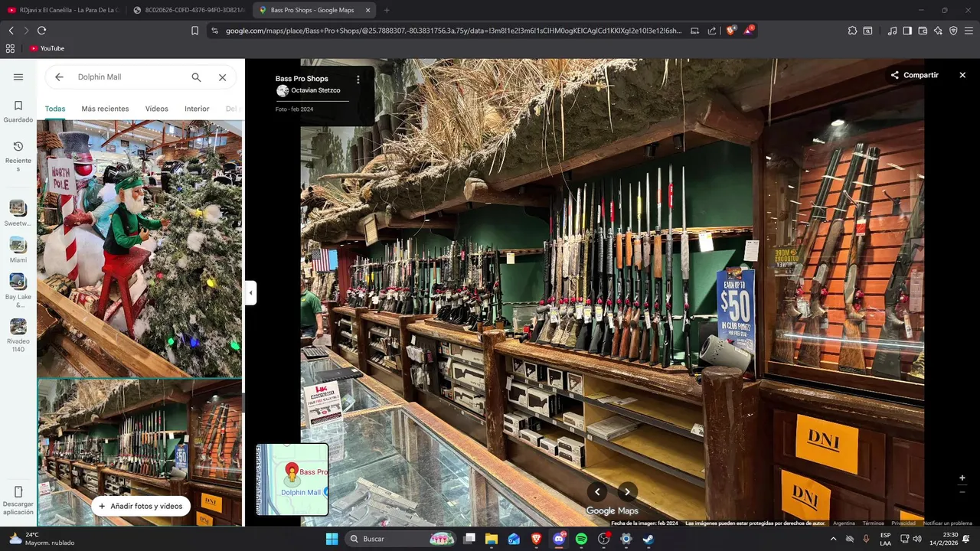The width and height of the screenshot is (980, 551).
Task: Click the Dolphin Mall search field
Action: pyautogui.click(x=129, y=77)
